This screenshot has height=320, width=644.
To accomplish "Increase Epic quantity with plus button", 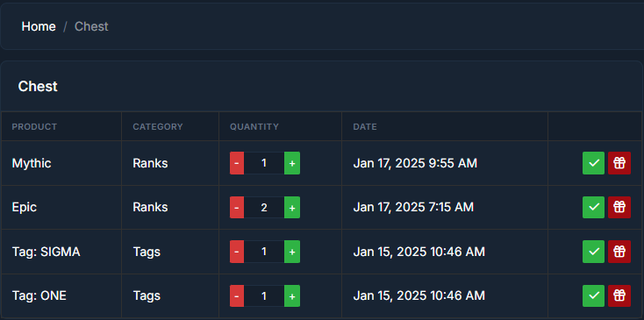I will pyautogui.click(x=292, y=207).
